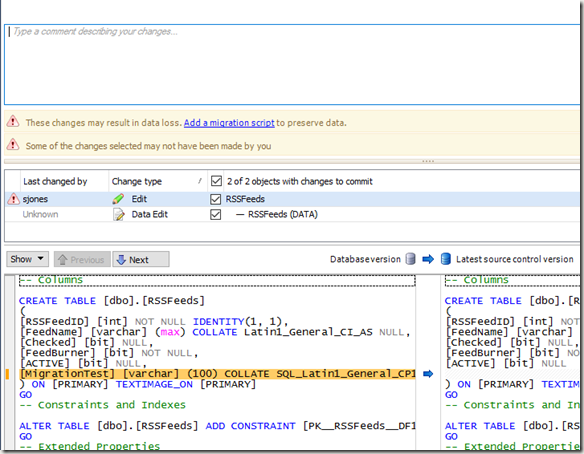Select the RSSFeeds object name
The image size is (584, 454).
pos(245,199)
